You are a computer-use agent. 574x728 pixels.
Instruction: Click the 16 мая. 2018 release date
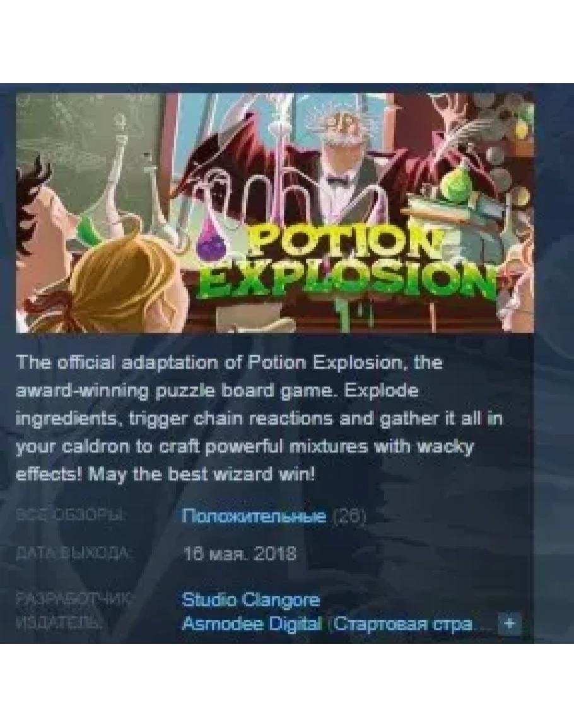240,553
